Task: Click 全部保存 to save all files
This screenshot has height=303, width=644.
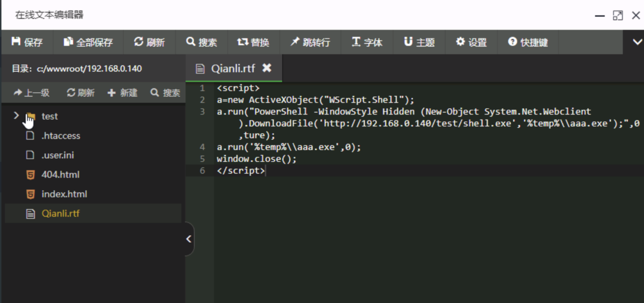Action: tap(88, 42)
